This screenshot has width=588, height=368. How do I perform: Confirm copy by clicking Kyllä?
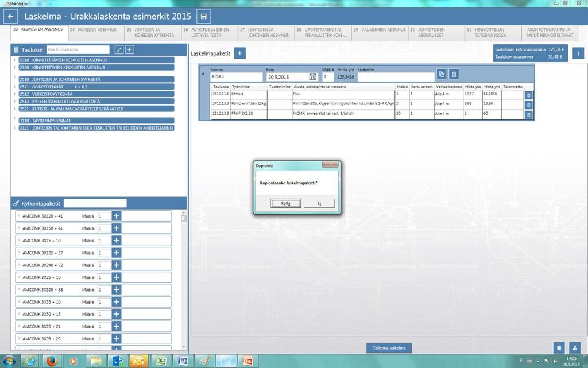pos(286,203)
